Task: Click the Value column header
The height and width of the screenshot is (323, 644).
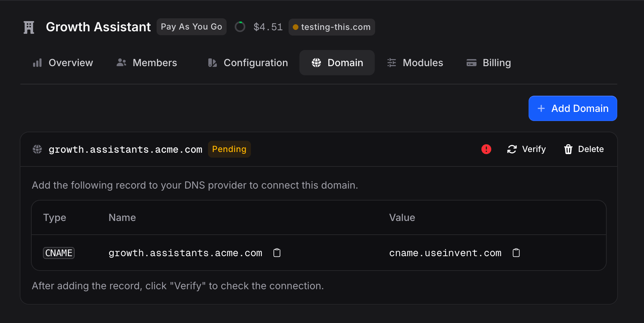Action: (x=402, y=217)
